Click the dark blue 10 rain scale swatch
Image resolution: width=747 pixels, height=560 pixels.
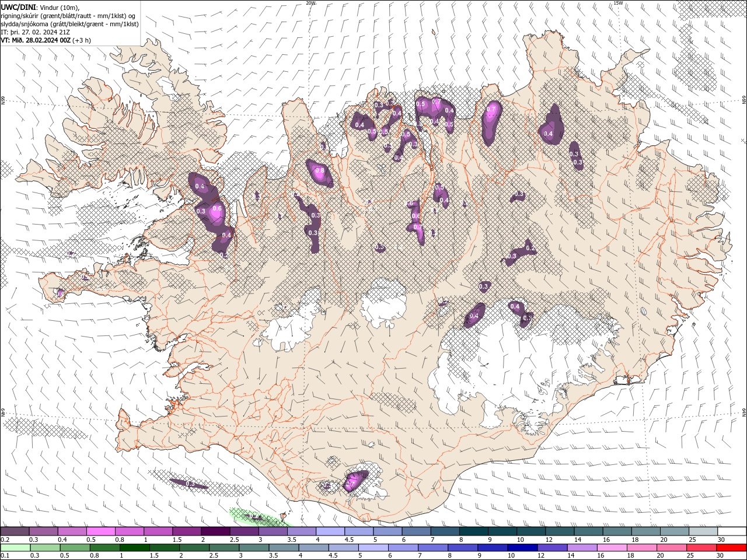tap(522, 548)
